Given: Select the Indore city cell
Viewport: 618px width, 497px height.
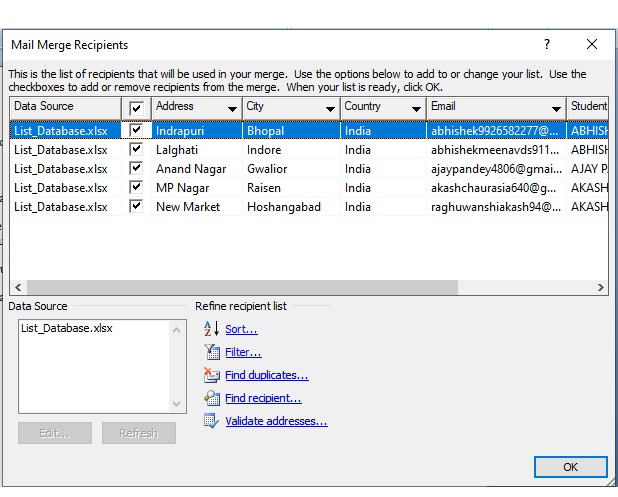Looking at the screenshot, I should (291, 150).
